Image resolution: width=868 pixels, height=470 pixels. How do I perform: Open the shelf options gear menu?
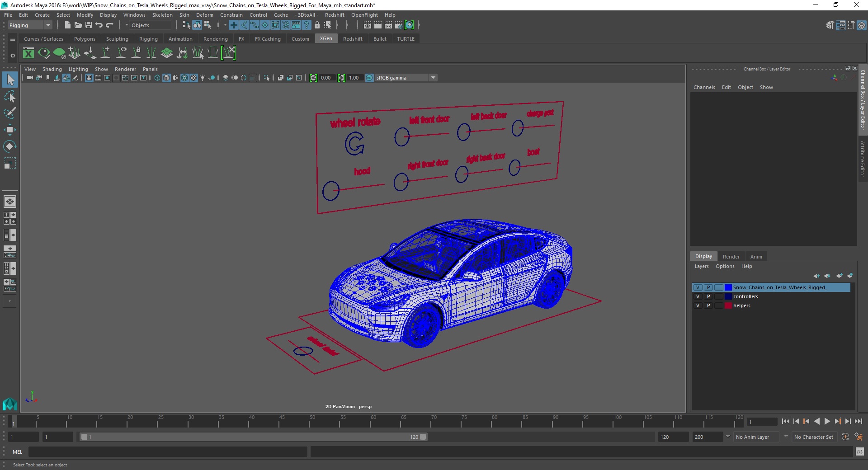(x=13, y=56)
